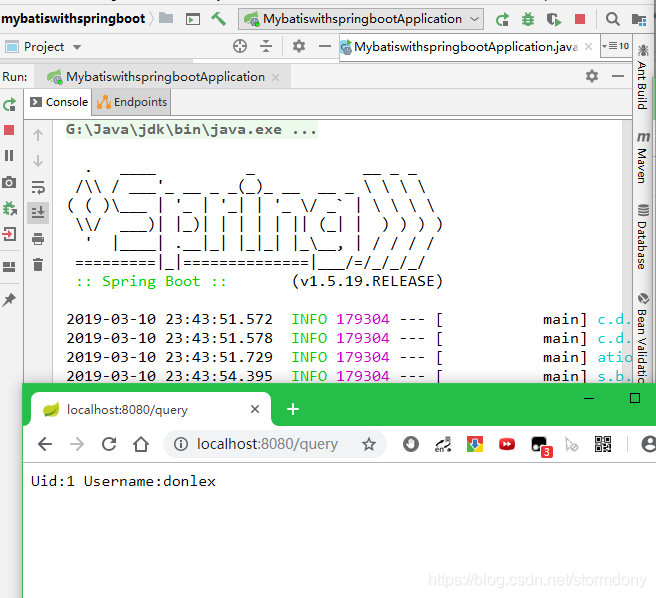656x598 pixels.
Task: Hide the Project panel with minus icon
Action: (x=325, y=46)
